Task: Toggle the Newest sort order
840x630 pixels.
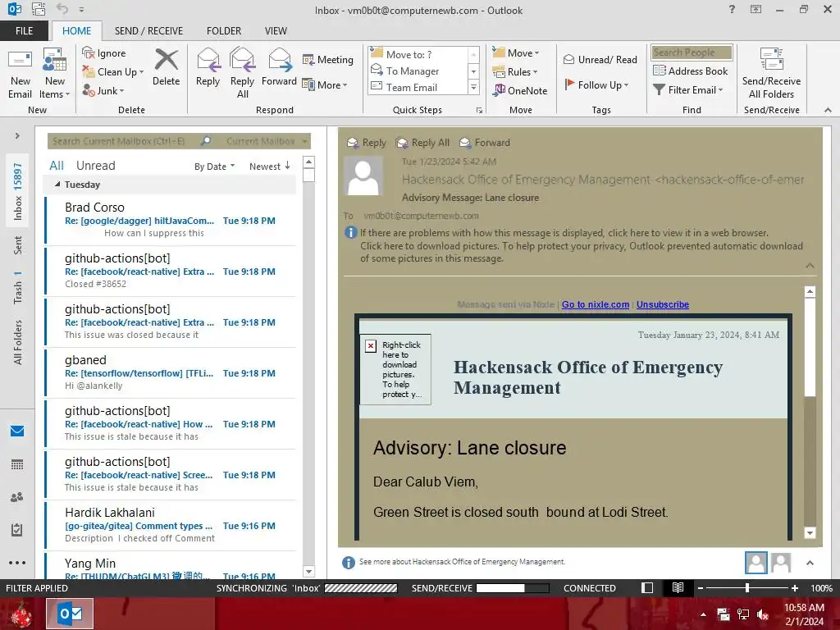Action: [269, 167]
